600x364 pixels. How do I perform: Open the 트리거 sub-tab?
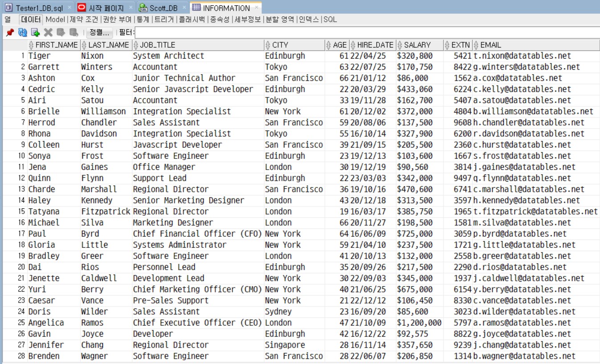164,20
